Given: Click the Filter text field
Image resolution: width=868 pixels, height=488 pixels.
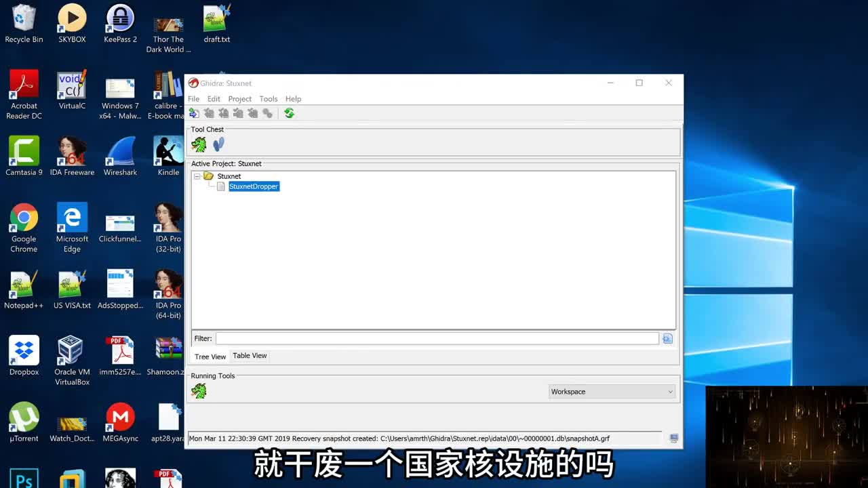Looking at the screenshot, I should (437, 338).
